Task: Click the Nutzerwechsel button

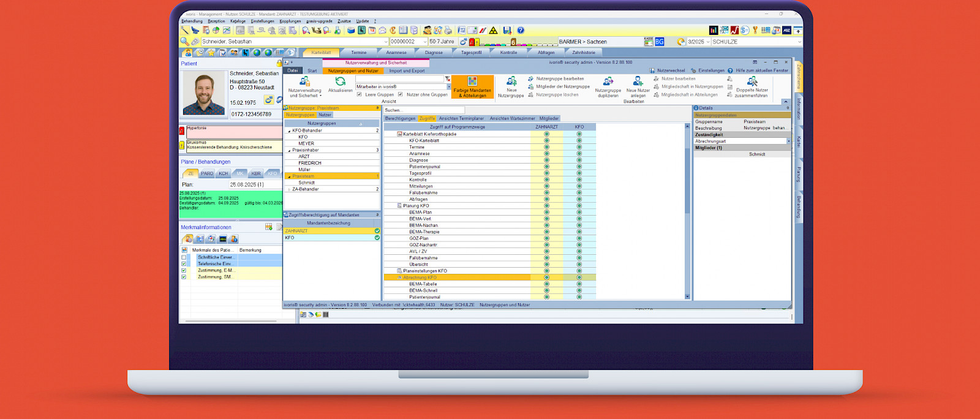Action: 668,70
